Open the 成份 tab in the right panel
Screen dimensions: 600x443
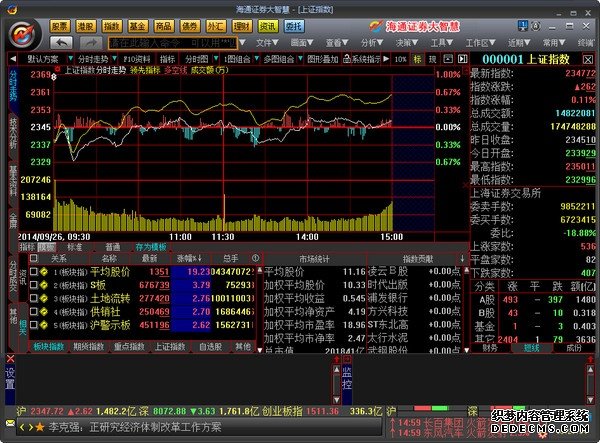(x=573, y=348)
